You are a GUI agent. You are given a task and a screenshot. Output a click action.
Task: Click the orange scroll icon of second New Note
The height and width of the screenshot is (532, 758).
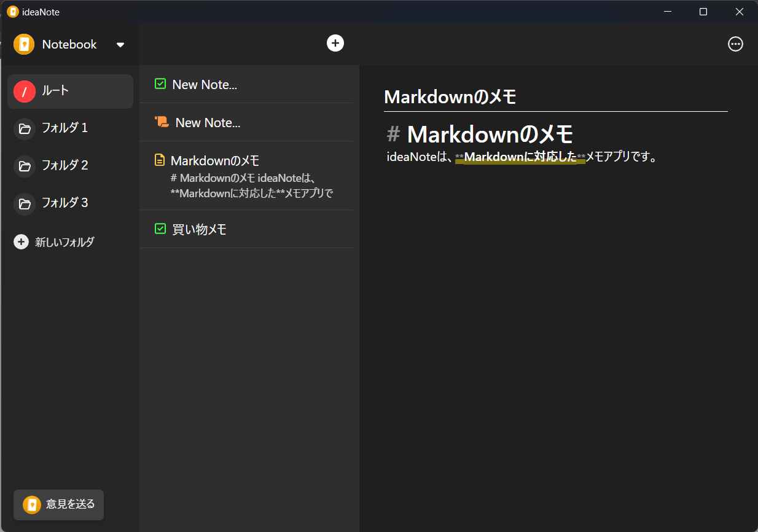pos(162,122)
